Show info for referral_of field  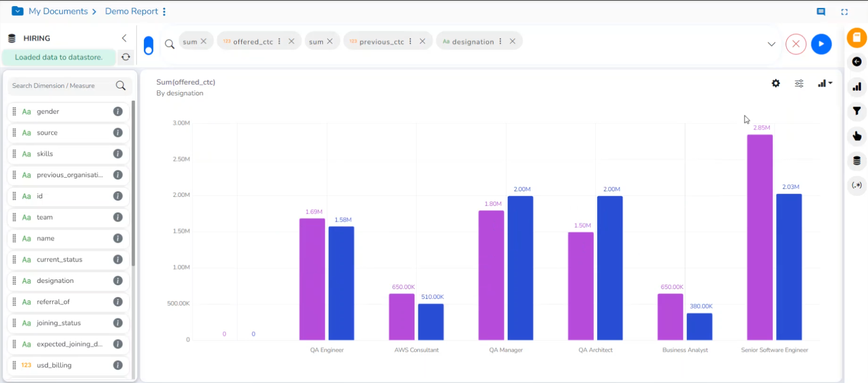(x=118, y=302)
